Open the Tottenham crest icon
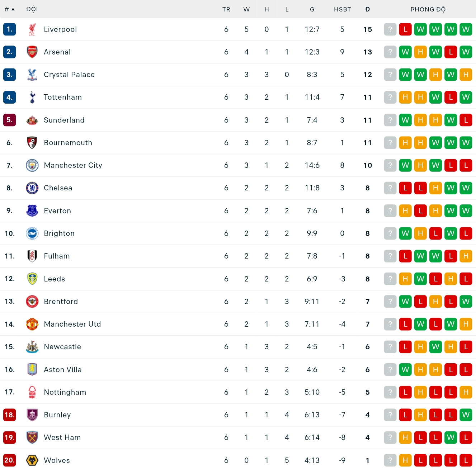 pyautogui.click(x=32, y=97)
